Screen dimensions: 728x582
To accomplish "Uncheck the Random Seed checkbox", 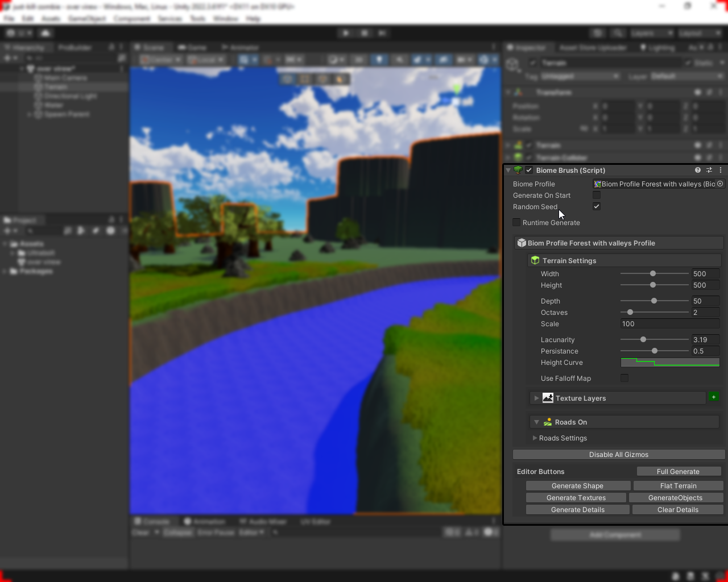I will click(x=597, y=206).
